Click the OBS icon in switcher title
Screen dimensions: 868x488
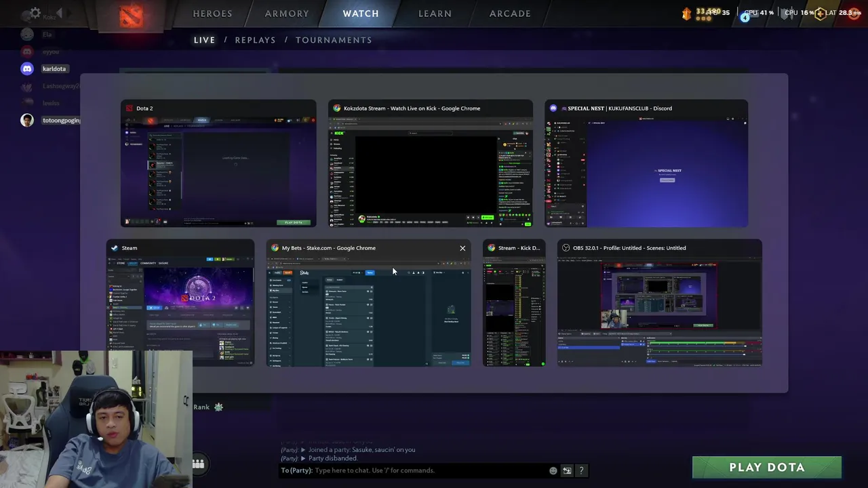[566, 248]
